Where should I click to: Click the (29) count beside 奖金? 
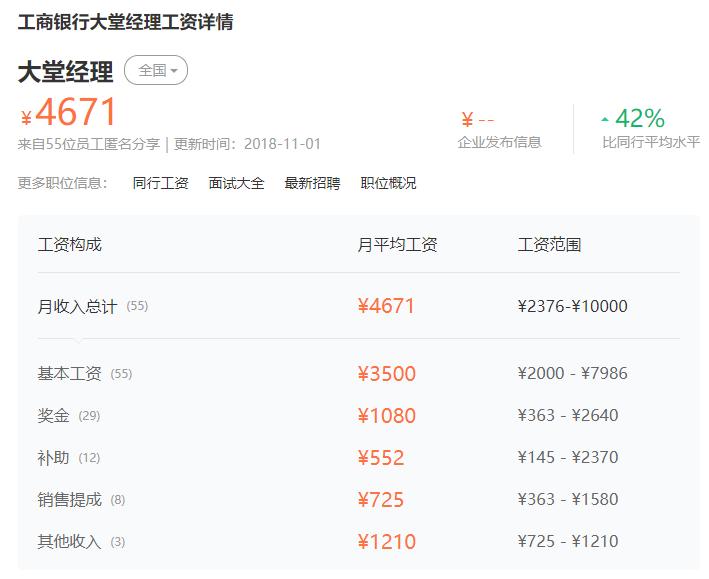[89, 416]
